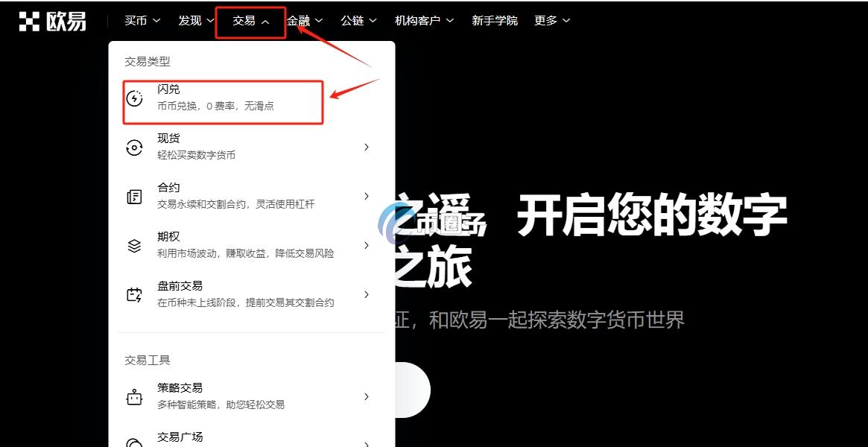Image resolution: width=868 pixels, height=447 pixels.
Task: Click the 合约 document icon
Action: point(134,195)
